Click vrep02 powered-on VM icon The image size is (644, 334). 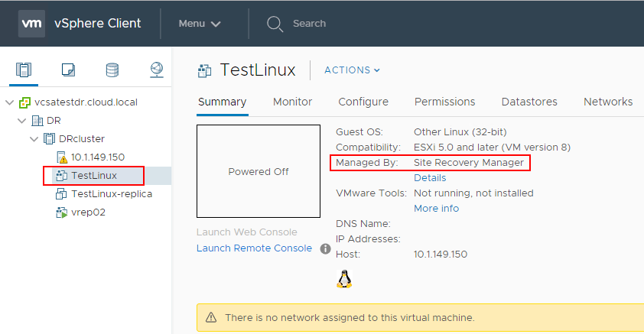pos(61,212)
